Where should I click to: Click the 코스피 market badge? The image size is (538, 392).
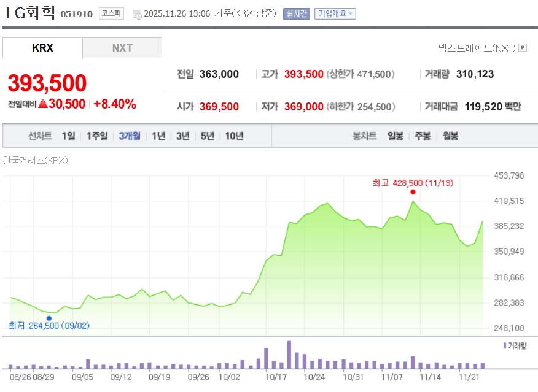pos(111,13)
